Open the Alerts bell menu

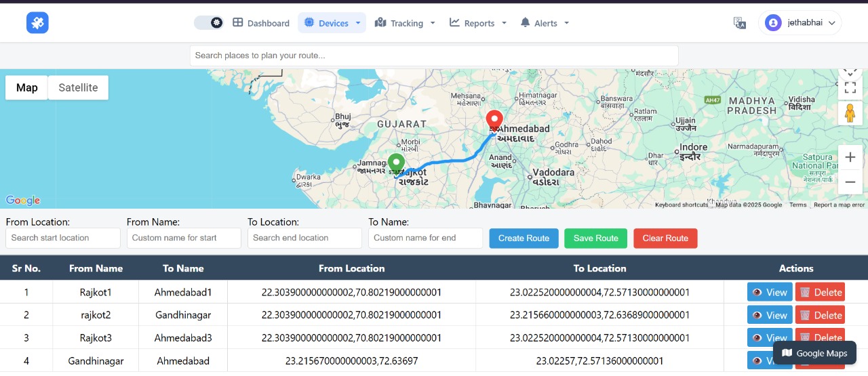[x=544, y=23]
